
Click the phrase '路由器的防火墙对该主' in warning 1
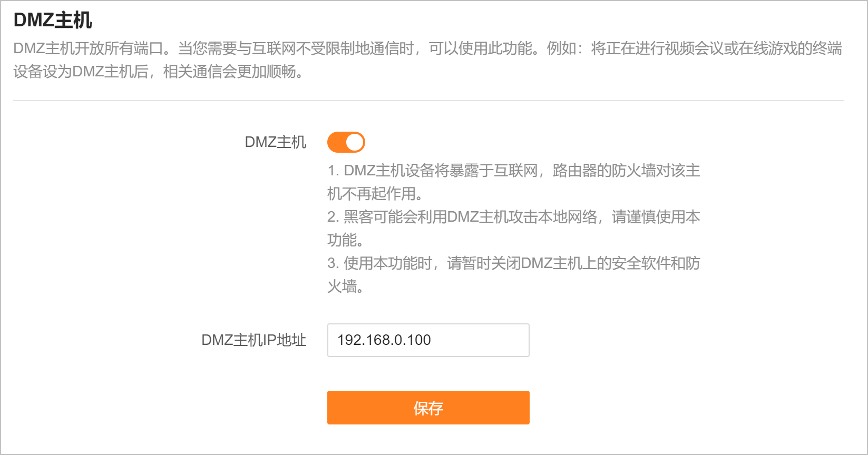tap(626, 171)
